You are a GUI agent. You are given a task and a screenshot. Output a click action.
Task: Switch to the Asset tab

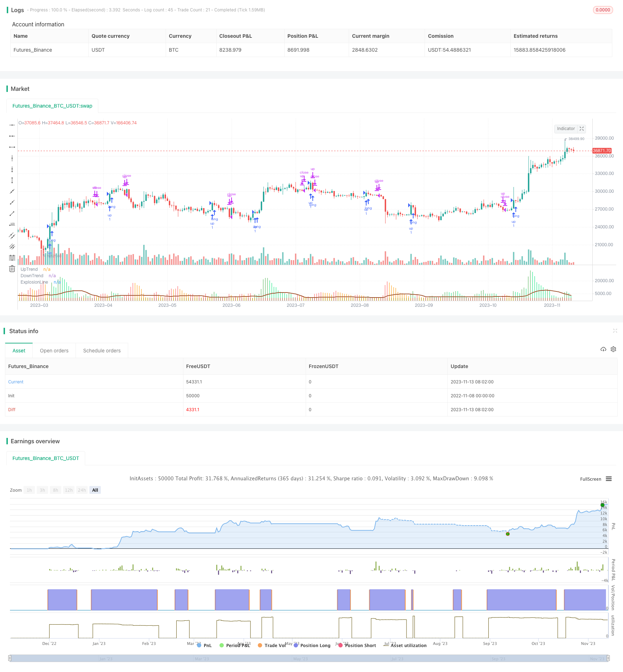19,351
